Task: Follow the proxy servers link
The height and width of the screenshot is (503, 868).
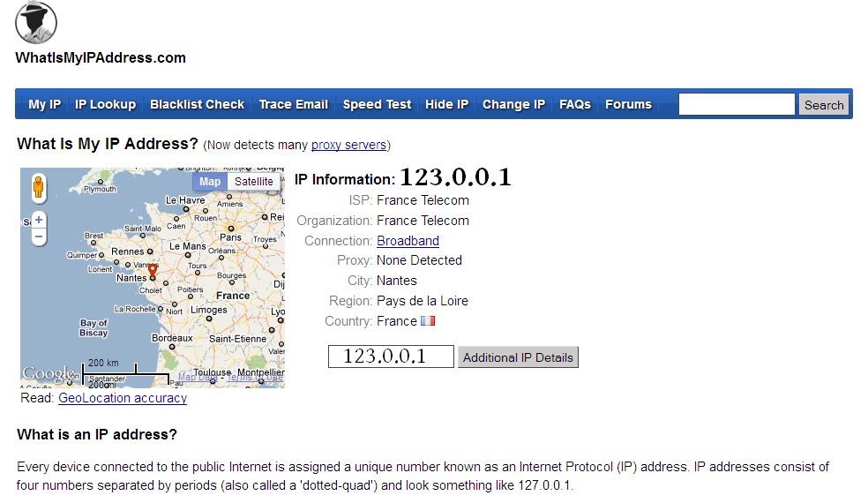Action: click(x=348, y=145)
